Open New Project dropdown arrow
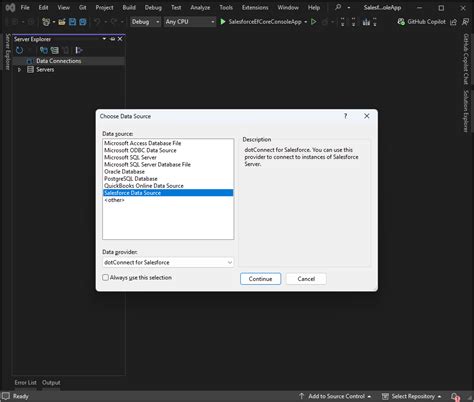This screenshot has width=474, height=402. click(x=54, y=22)
